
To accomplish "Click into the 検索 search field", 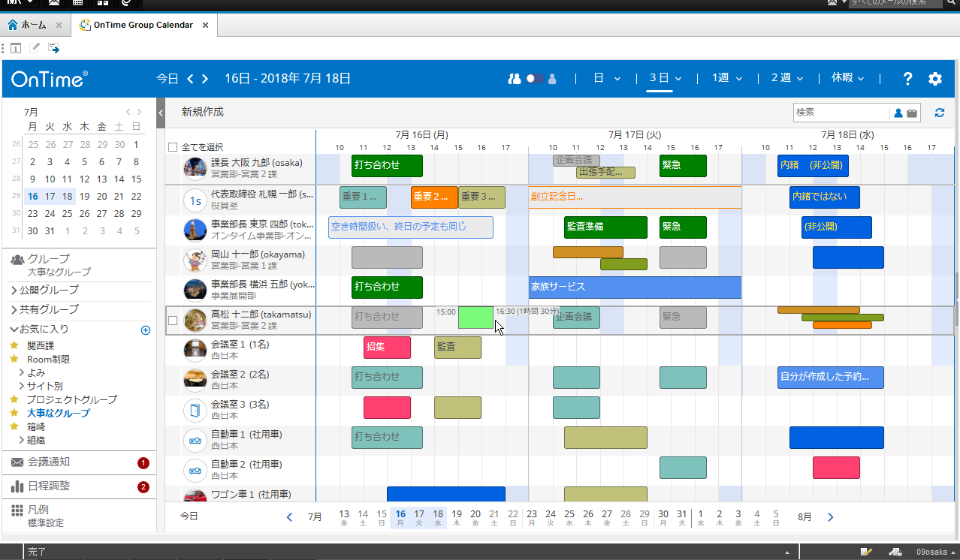I will (x=840, y=113).
